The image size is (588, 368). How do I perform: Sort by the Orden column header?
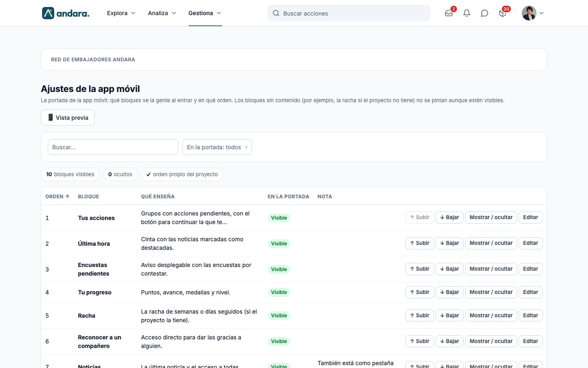coord(58,197)
